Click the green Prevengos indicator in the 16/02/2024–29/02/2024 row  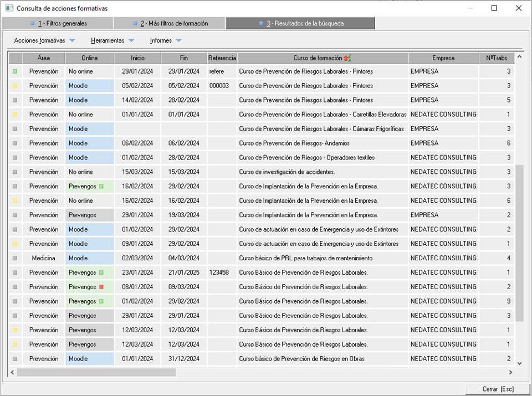tap(101, 186)
